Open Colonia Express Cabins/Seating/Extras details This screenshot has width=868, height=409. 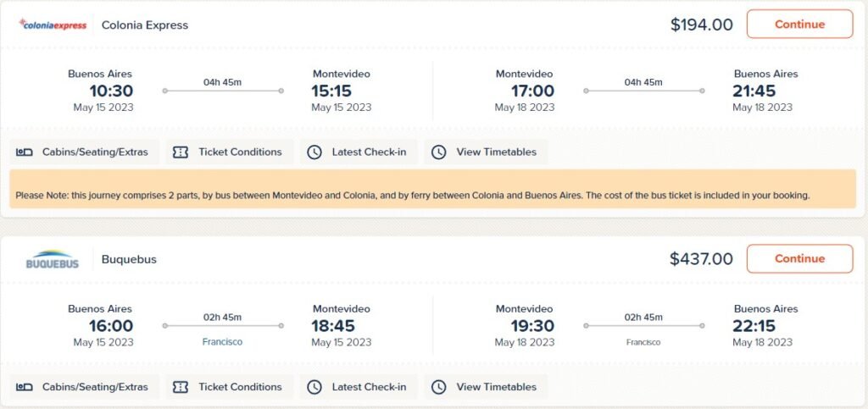pyautogui.click(x=84, y=152)
